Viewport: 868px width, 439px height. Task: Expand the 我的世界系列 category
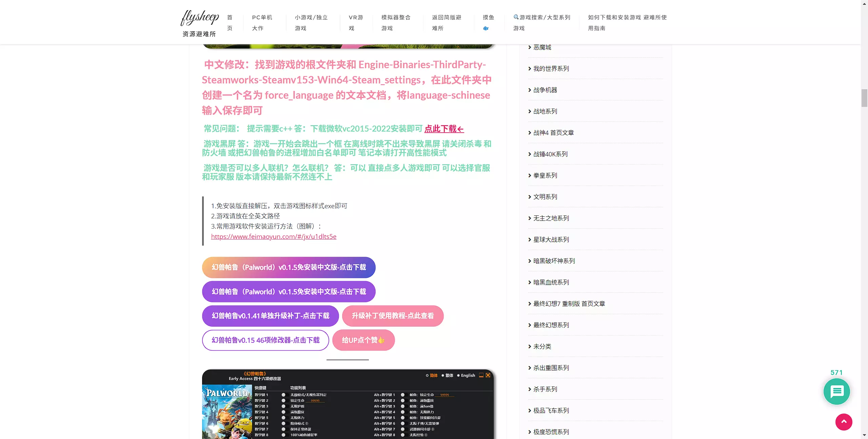point(551,69)
